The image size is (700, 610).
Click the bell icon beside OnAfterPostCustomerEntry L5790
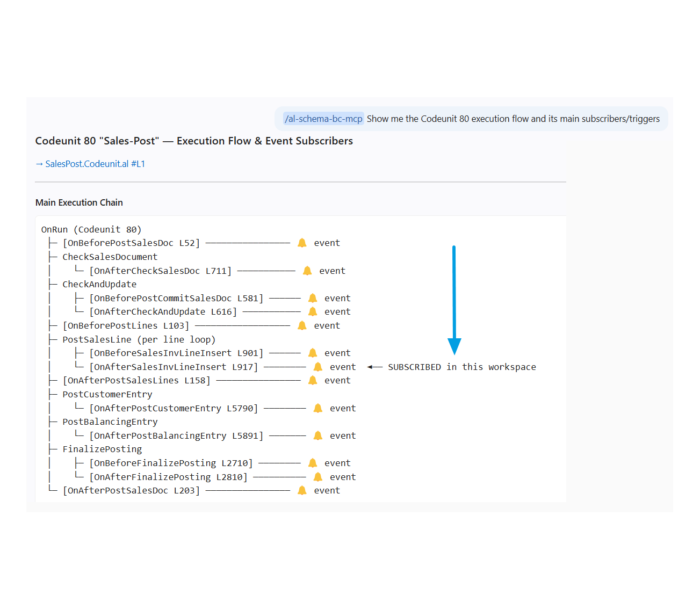[318, 408]
